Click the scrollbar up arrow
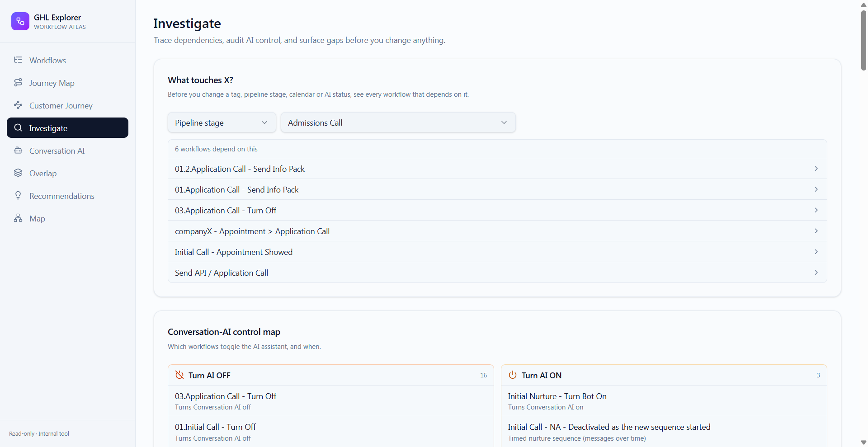 pos(863,5)
